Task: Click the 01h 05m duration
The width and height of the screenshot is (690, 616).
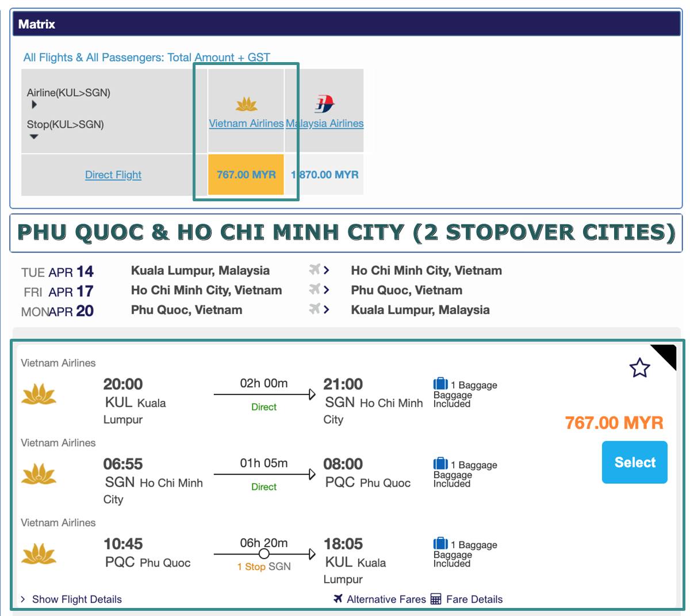Action: pos(264,464)
